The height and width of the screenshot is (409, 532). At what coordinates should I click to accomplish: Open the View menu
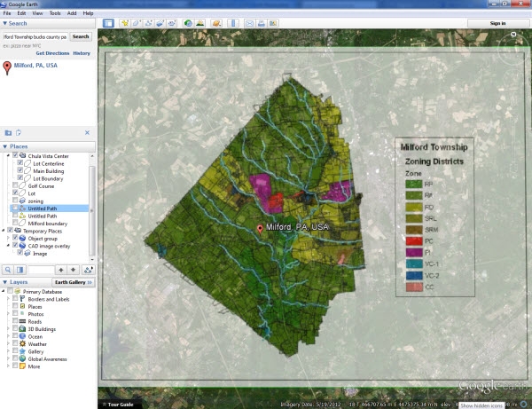pos(37,13)
